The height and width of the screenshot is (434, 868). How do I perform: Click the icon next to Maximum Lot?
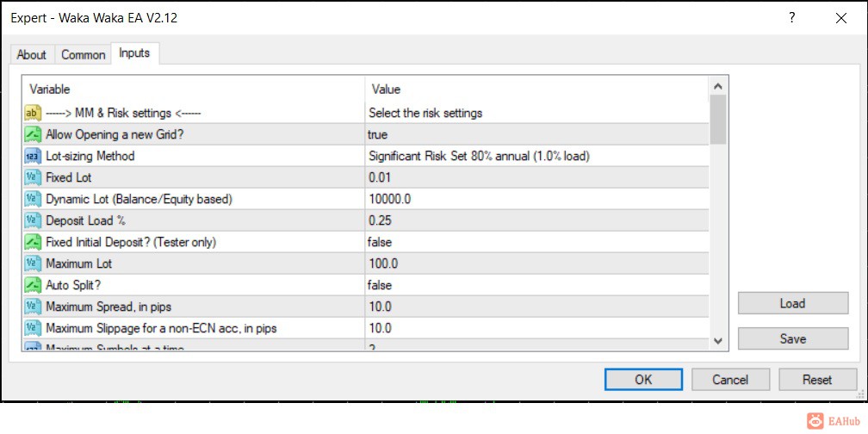(x=34, y=263)
